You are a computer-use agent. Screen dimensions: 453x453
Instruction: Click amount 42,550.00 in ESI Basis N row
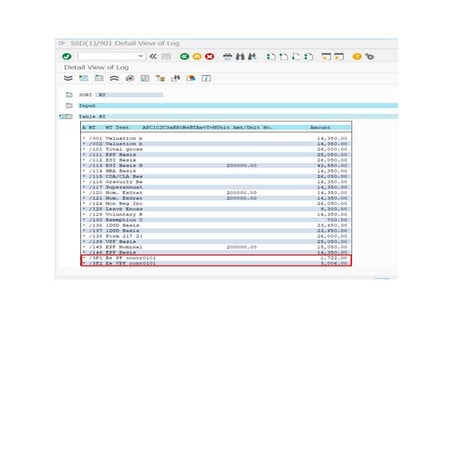pyautogui.click(x=332, y=165)
